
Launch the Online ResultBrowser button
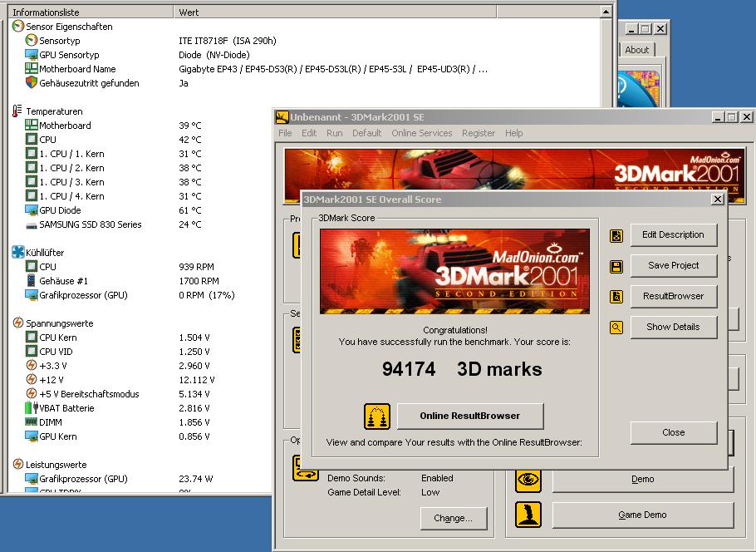point(470,416)
